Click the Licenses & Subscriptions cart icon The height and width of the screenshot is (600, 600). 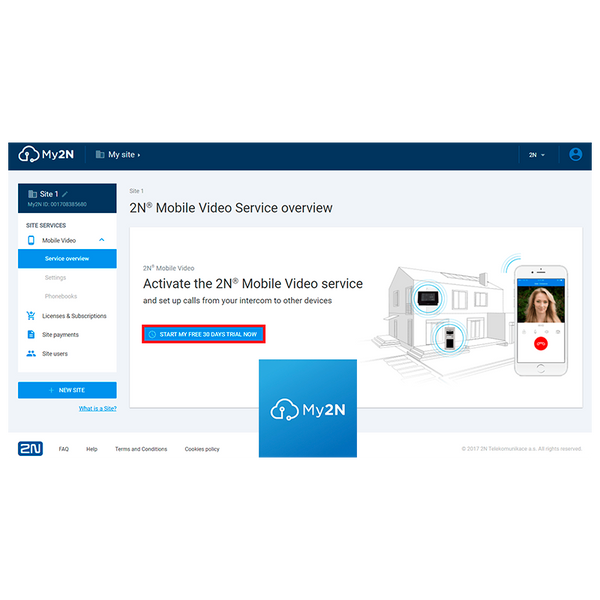coord(31,316)
